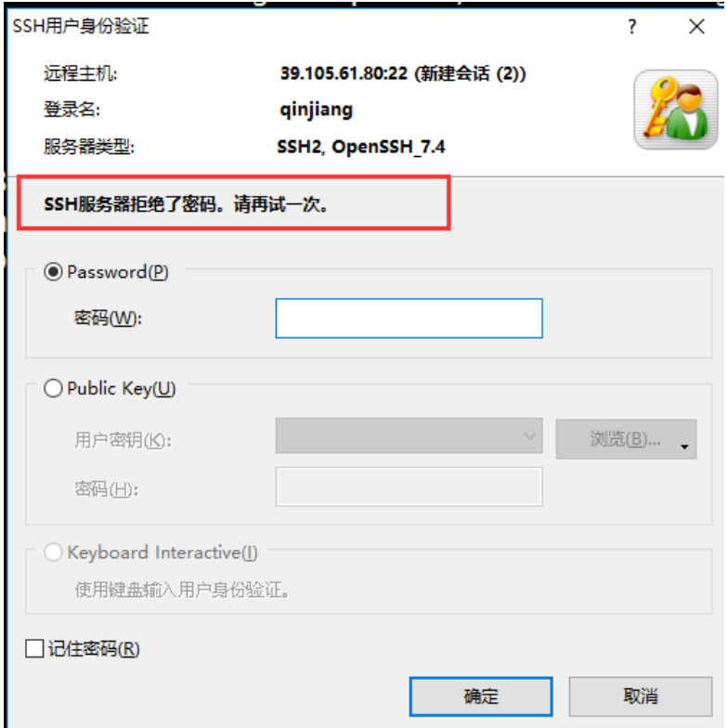Select the Password(P) radio option
Screen dimensions: 727x728
click(53, 272)
